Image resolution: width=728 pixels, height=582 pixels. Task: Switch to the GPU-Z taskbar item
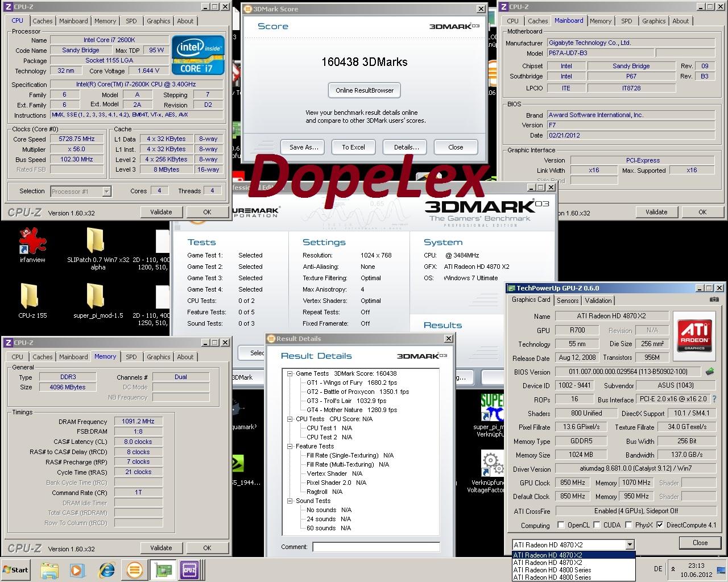163,570
